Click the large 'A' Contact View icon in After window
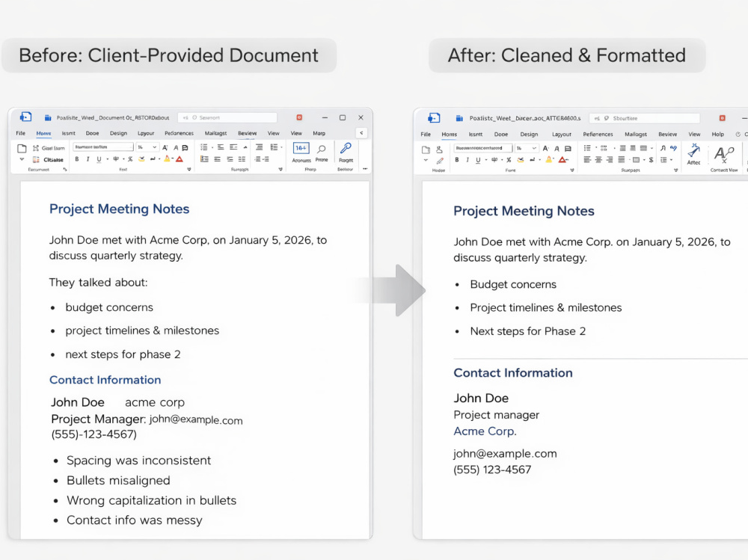 coord(723,154)
